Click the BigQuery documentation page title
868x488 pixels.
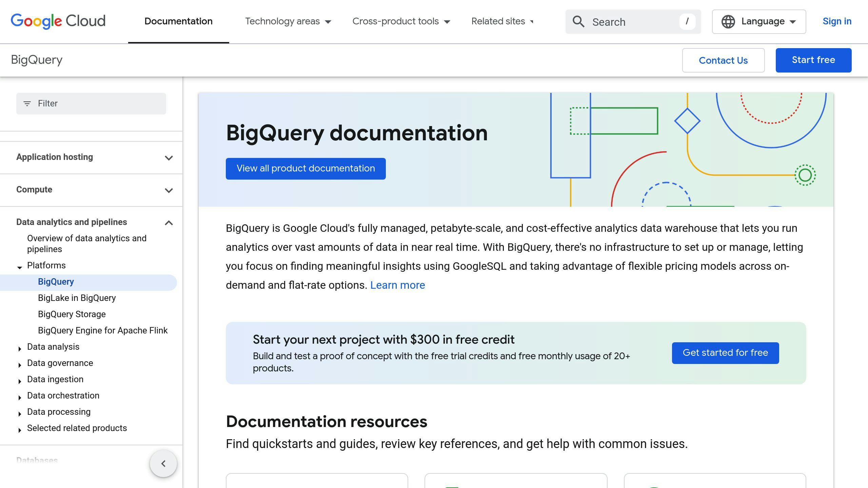pos(357,133)
